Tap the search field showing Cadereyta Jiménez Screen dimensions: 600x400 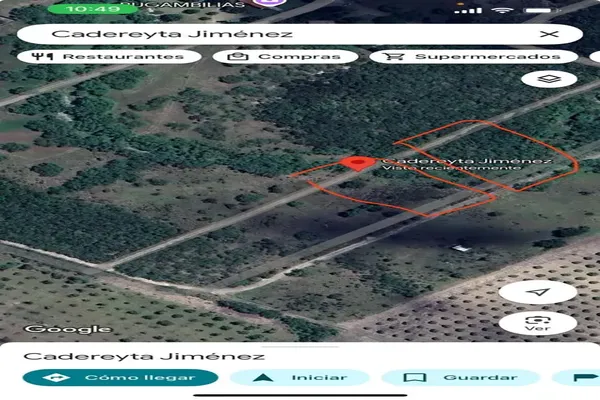click(x=280, y=33)
